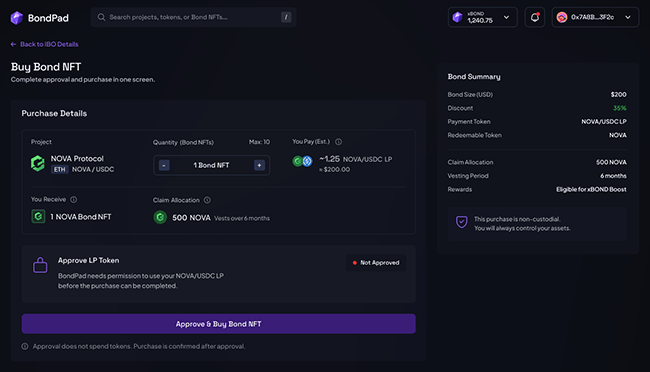Click the BondPad logo icon
The width and height of the screenshot is (650, 372).
[17, 18]
